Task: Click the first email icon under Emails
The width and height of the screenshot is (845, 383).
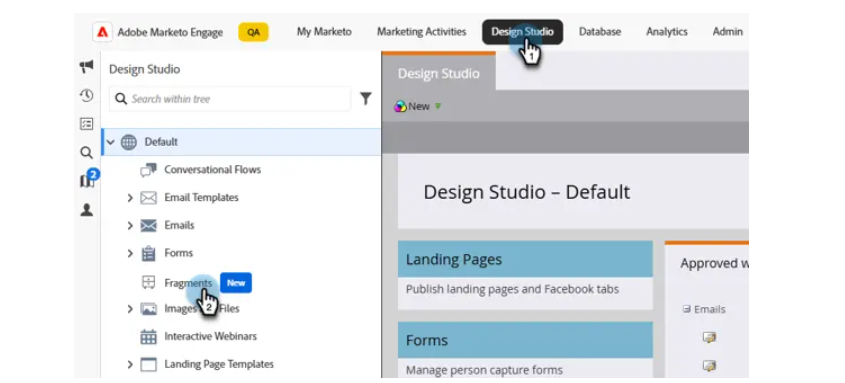Action: pyautogui.click(x=709, y=338)
